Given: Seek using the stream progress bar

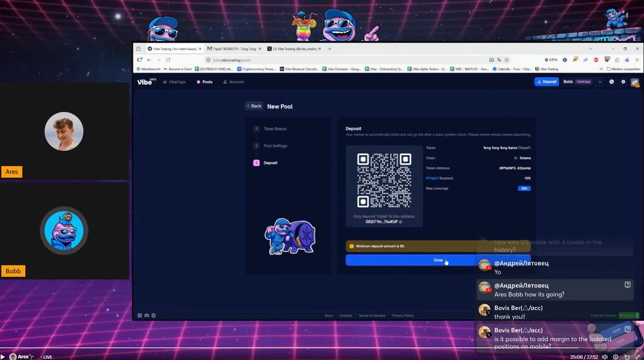Looking at the screenshot, I should (322, 349).
